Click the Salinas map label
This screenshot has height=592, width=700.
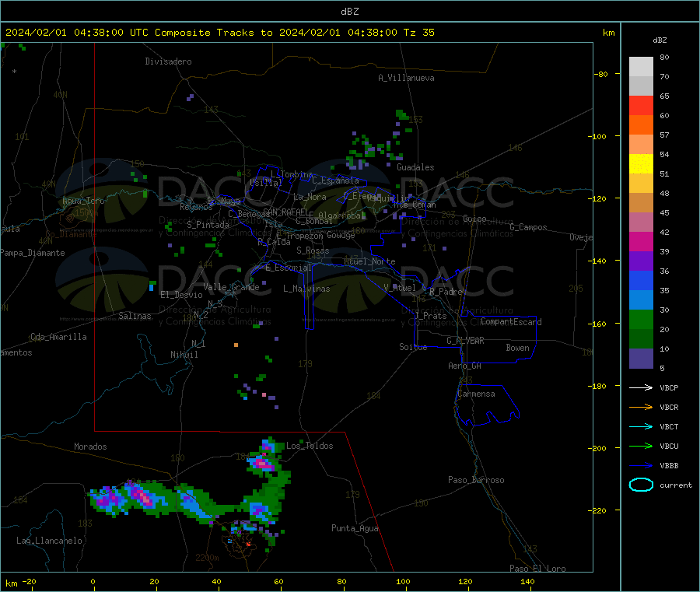tap(135, 316)
